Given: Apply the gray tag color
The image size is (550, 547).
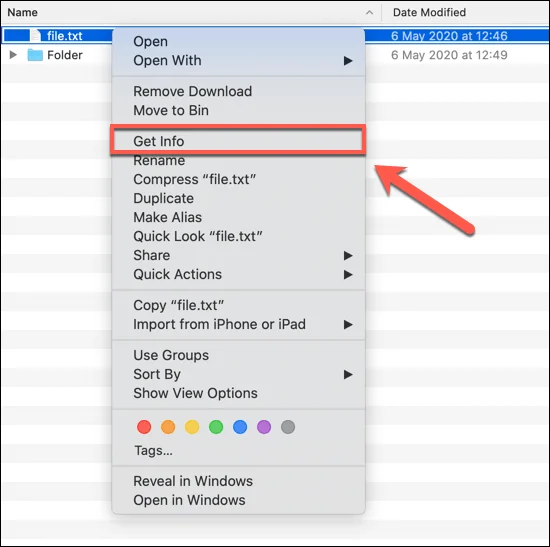Looking at the screenshot, I should (x=288, y=427).
